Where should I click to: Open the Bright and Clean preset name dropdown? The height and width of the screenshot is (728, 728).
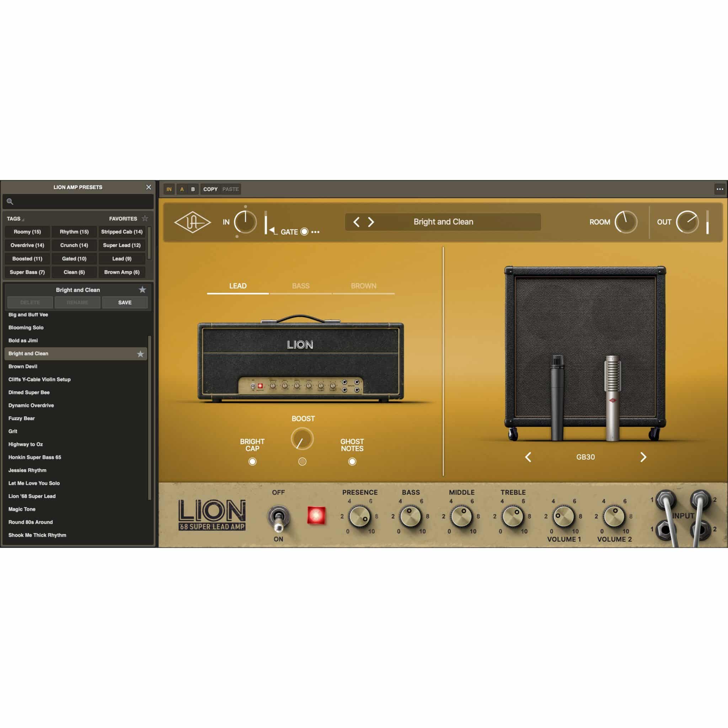click(x=443, y=222)
